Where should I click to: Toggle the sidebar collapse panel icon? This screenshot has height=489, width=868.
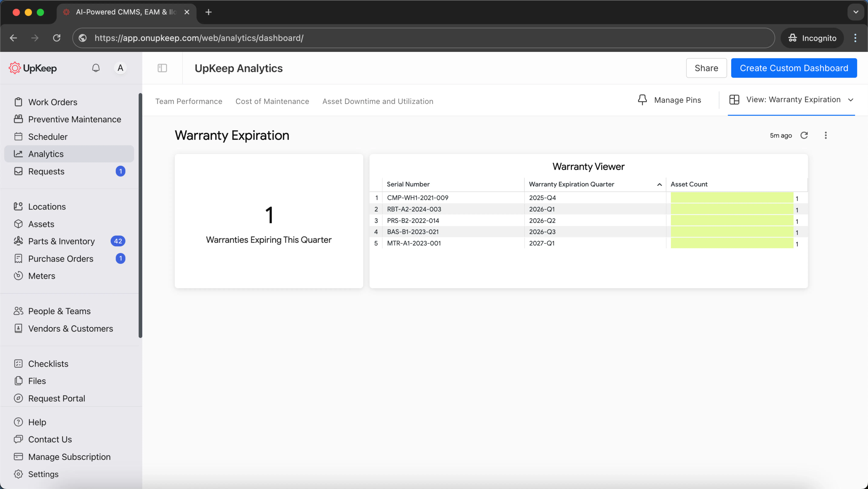(x=162, y=68)
